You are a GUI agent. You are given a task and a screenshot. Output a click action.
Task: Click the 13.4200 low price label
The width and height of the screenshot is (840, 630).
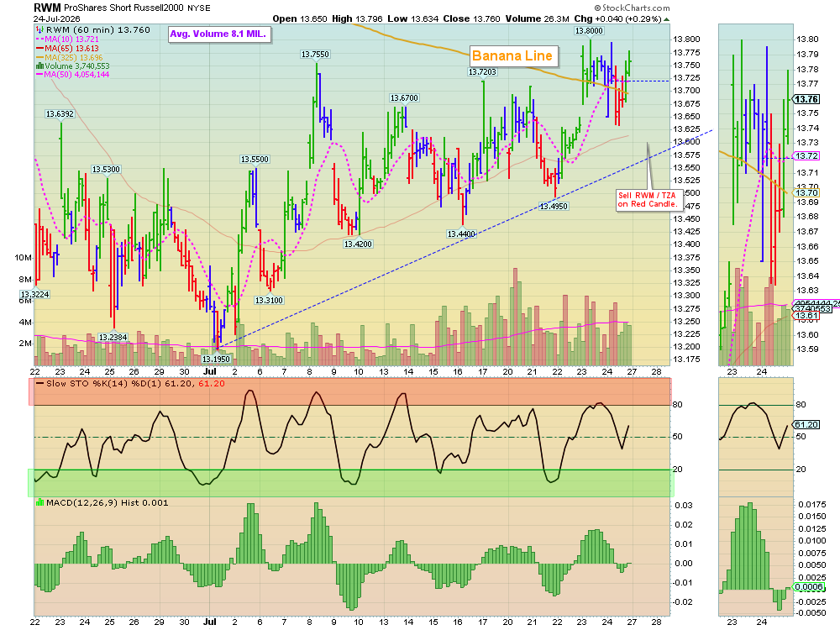(358, 244)
